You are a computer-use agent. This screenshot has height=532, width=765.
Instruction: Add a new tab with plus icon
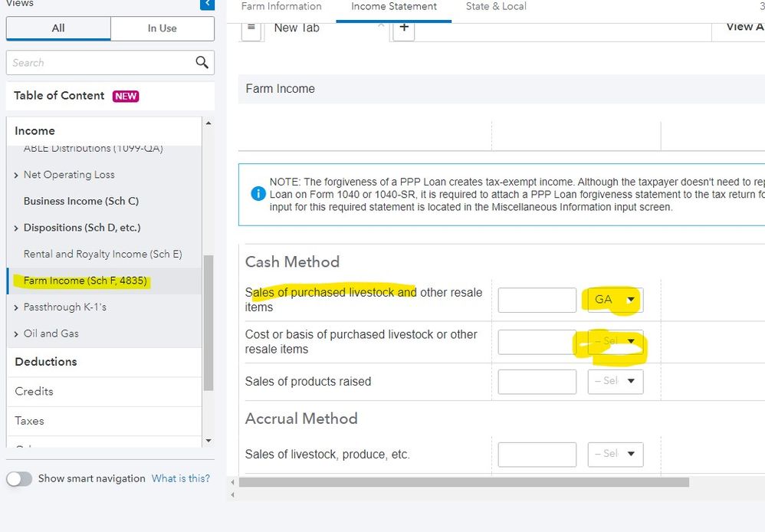(x=404, y=28)
